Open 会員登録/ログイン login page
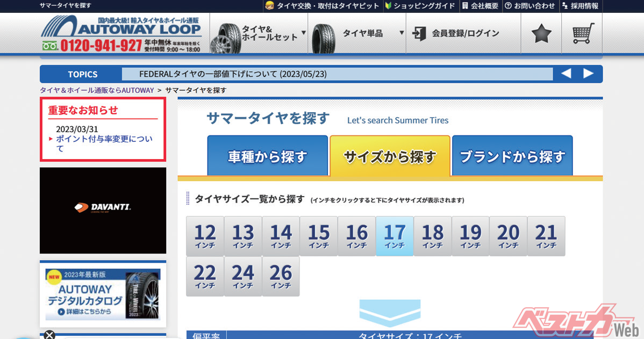The width and height of the screenshot is (644, 339). pyautogui.click(x=456, y=34)
